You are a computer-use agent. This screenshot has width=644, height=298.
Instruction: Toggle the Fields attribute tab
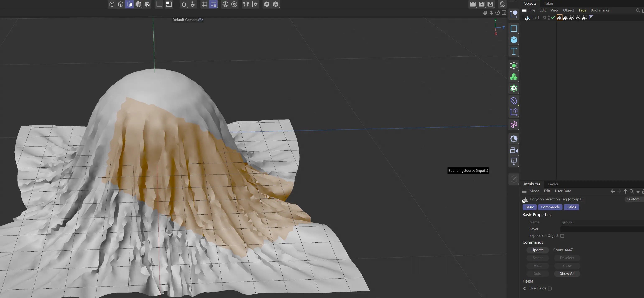(571, 207)
